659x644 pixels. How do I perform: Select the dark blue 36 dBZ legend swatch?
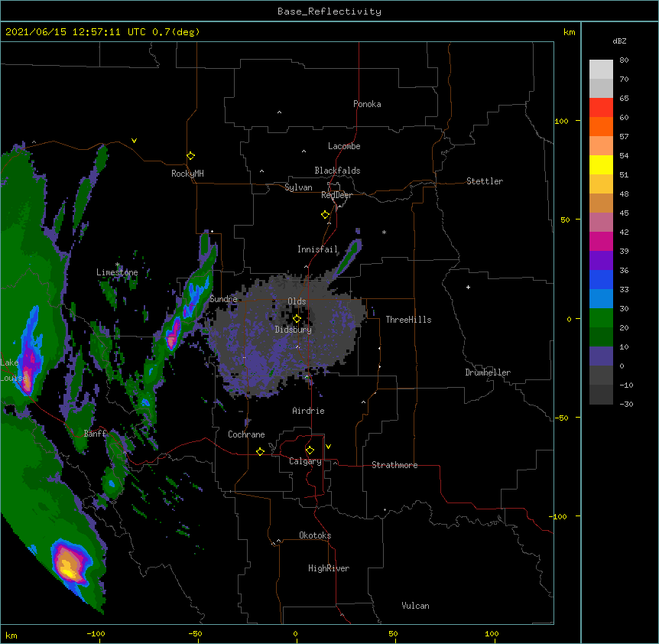(x=601, y=279)
